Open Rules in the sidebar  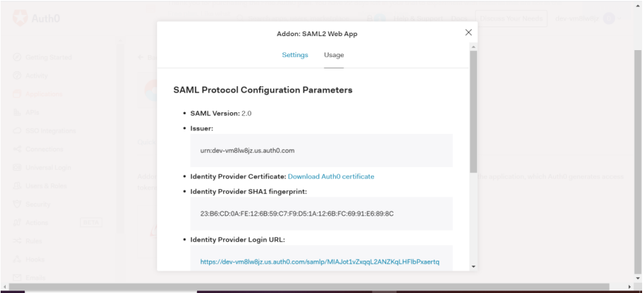click(x=34, y=241)
